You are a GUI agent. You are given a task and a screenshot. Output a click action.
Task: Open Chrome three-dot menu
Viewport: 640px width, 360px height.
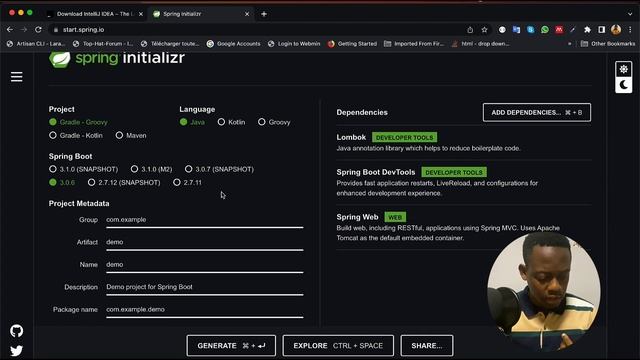point(630,29)
